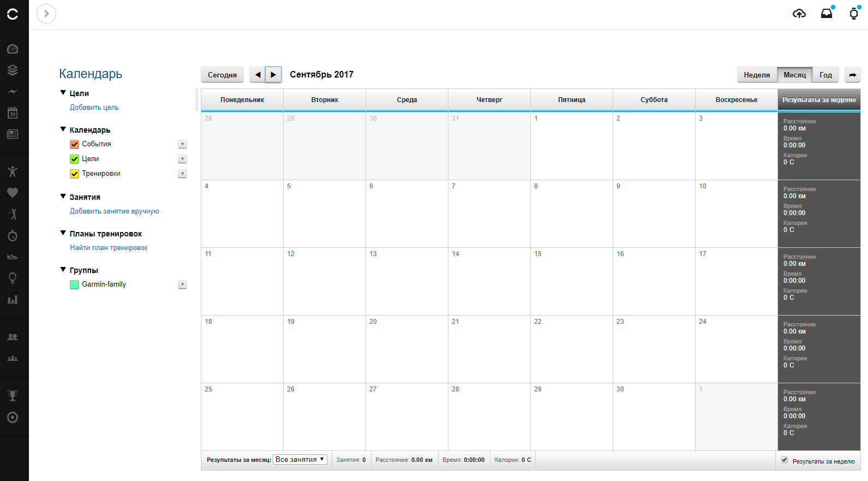Open the heart health stats icon

pyautogui.click(x=13, y=193)
